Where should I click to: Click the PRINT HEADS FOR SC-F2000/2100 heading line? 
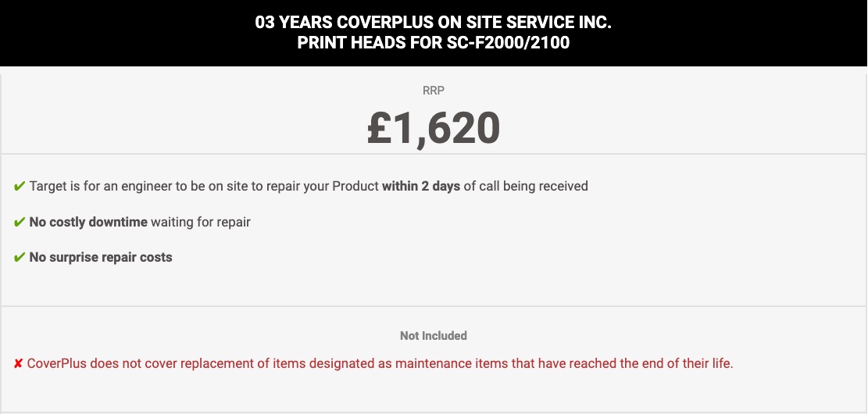tap(434, 43)
